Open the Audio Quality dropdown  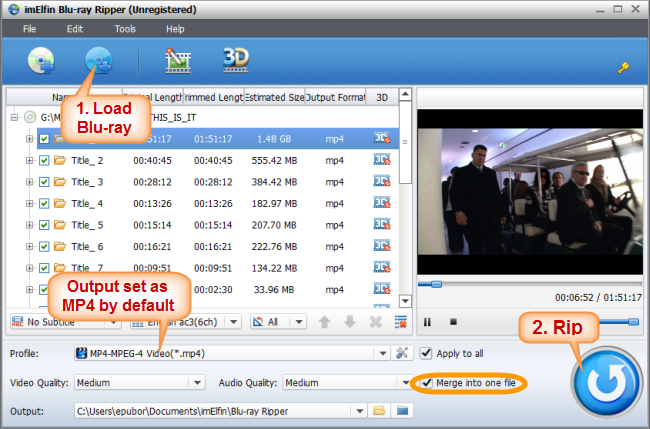(x=406, y=383)
